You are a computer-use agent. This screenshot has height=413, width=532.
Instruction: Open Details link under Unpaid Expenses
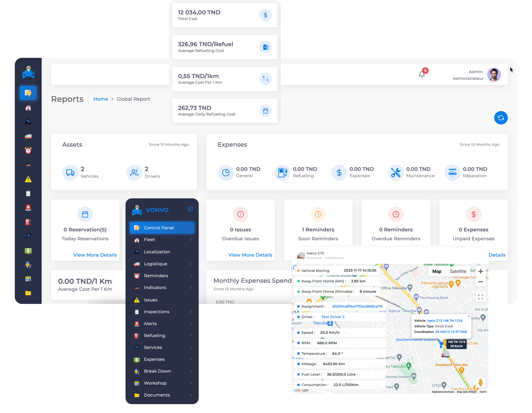pos(497,255)
